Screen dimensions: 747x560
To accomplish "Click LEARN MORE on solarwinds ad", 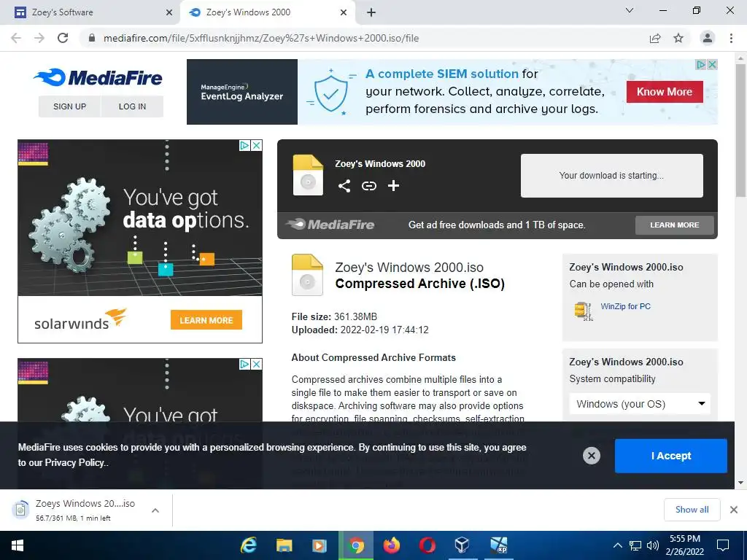I will tap(206, 320).
